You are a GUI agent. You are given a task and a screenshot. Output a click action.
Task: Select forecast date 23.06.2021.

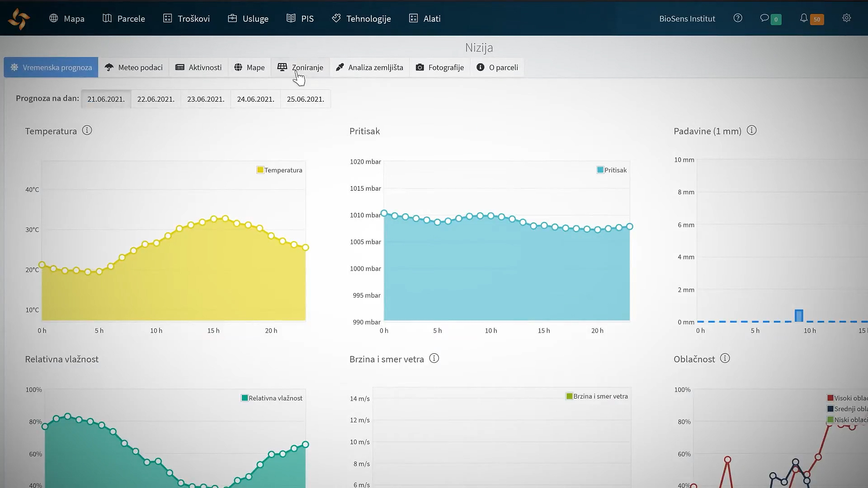[x=206, y=99]
